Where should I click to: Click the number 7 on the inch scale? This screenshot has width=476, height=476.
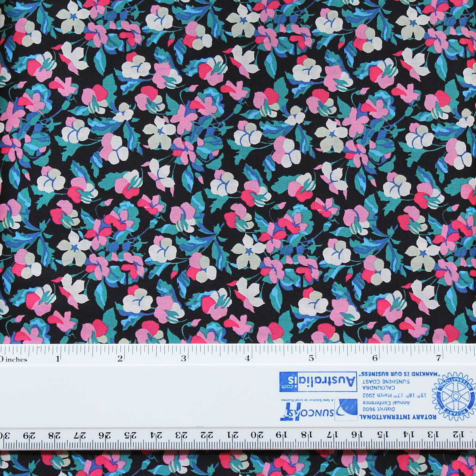click(438, 358)
